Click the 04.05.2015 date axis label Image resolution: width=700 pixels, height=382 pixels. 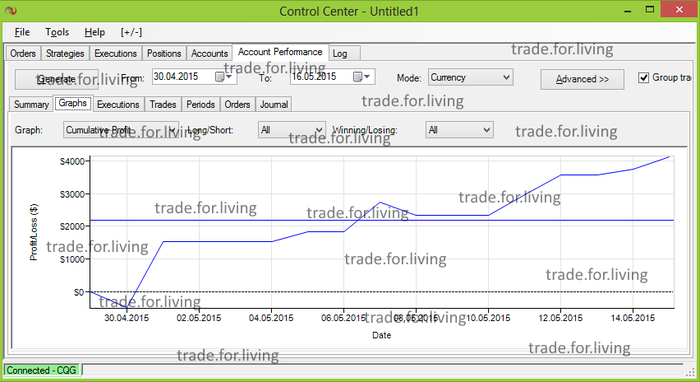[271, 318]
